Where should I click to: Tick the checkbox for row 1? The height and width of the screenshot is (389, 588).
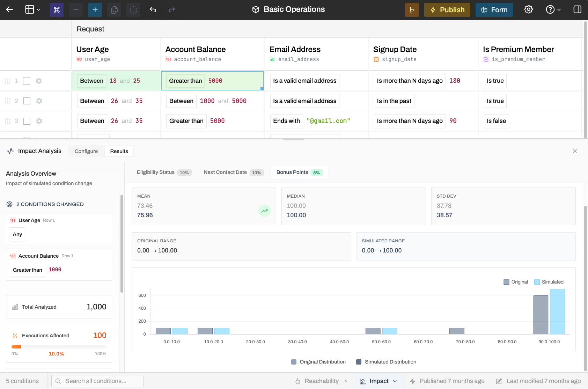(27, 81)
